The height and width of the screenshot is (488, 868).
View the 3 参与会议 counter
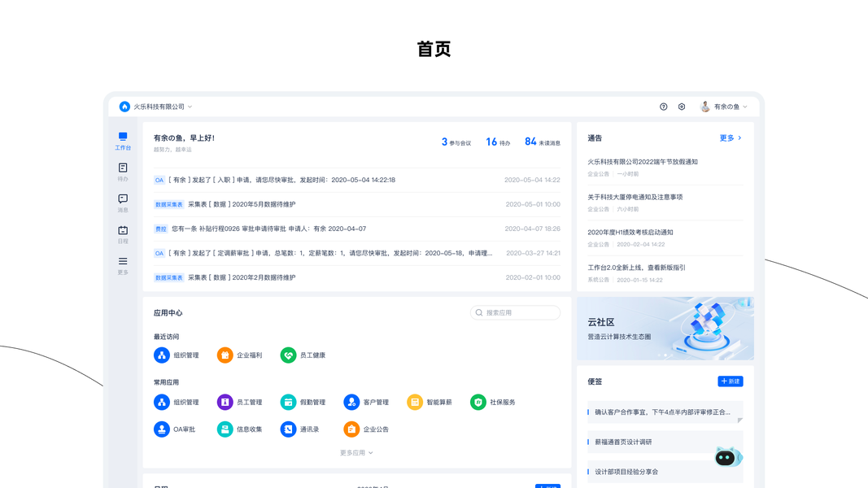tap(456, 142)
